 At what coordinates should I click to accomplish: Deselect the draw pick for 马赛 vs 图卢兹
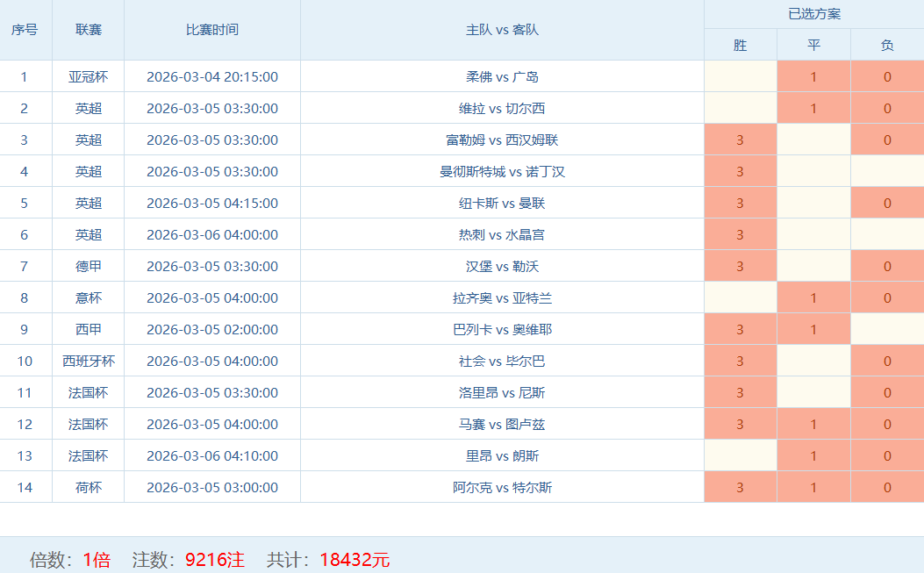[x=813, y=424]
